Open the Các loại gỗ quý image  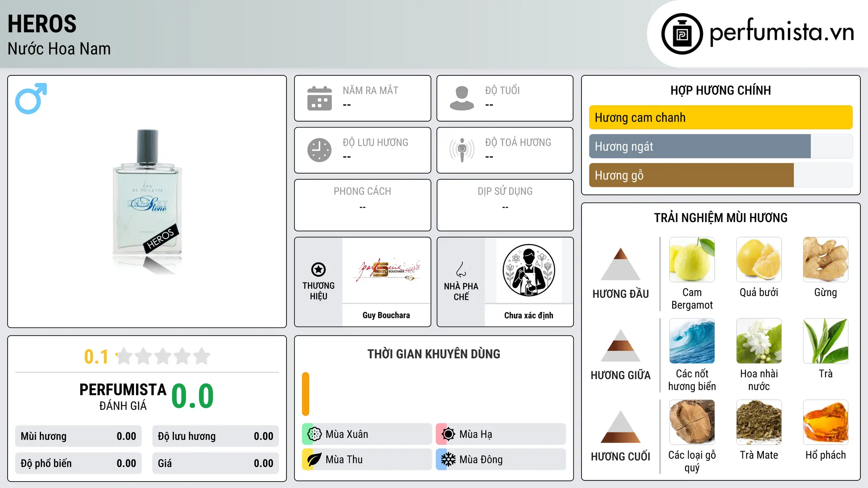click(x=692, y=422)
